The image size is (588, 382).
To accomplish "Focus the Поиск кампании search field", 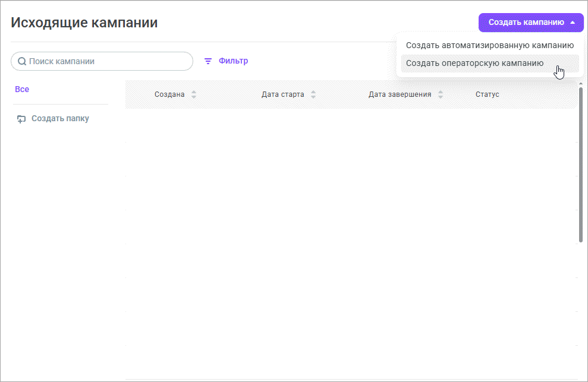I will [x=107, y=61].
